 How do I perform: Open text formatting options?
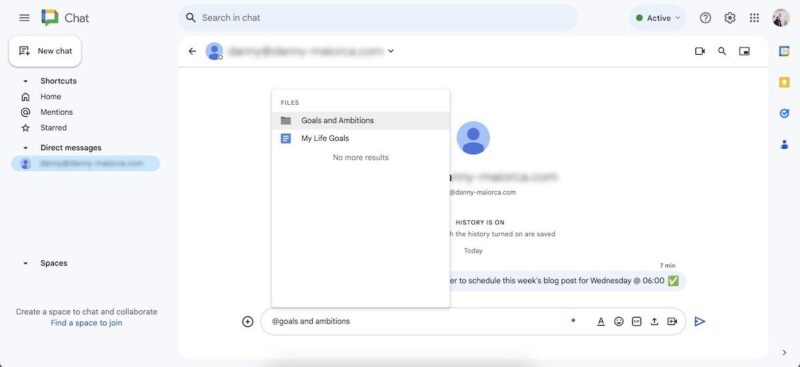pyautogui.click(x=601, y=322)
